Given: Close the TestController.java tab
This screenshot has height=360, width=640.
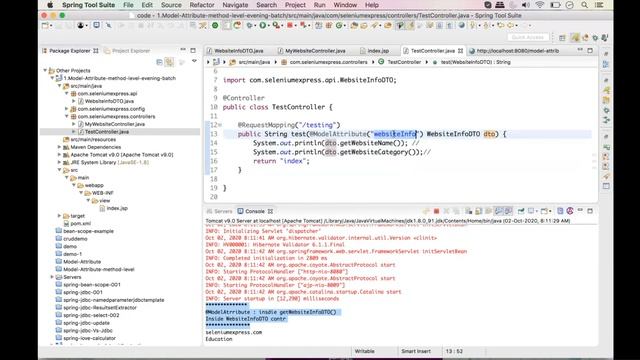Looking at the screenshot, I should pyautogui.click(x=460, y=51).
